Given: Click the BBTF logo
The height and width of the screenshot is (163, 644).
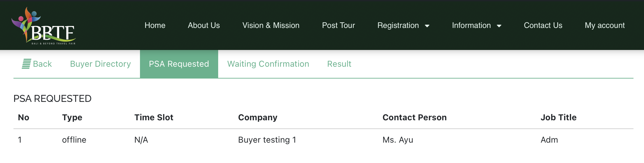Looking at the screenshot, I should tap(44, 26).
